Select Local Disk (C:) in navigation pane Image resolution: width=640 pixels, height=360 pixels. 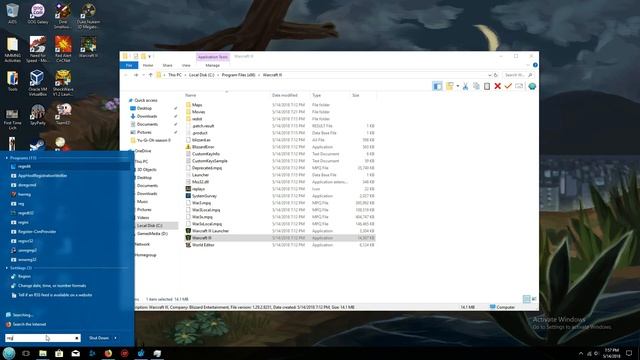[149, 225]
